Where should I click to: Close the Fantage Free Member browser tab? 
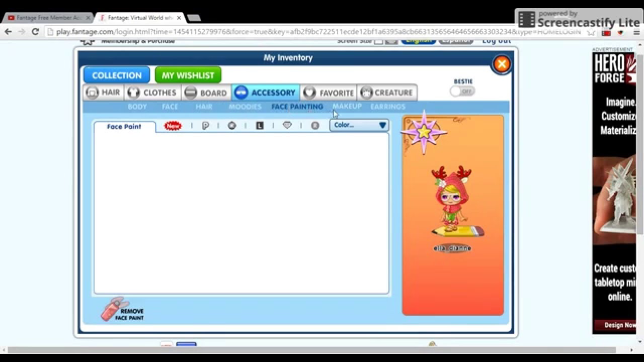88,18
